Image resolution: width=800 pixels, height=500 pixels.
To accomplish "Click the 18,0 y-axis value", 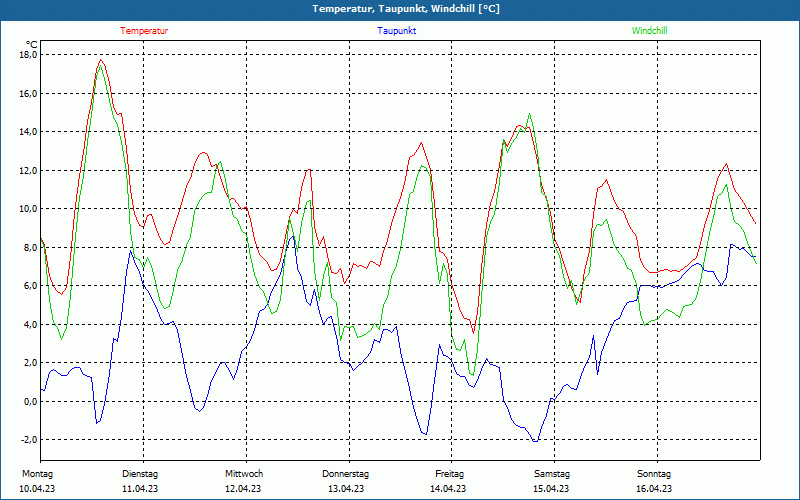I will tap(28, 55).
